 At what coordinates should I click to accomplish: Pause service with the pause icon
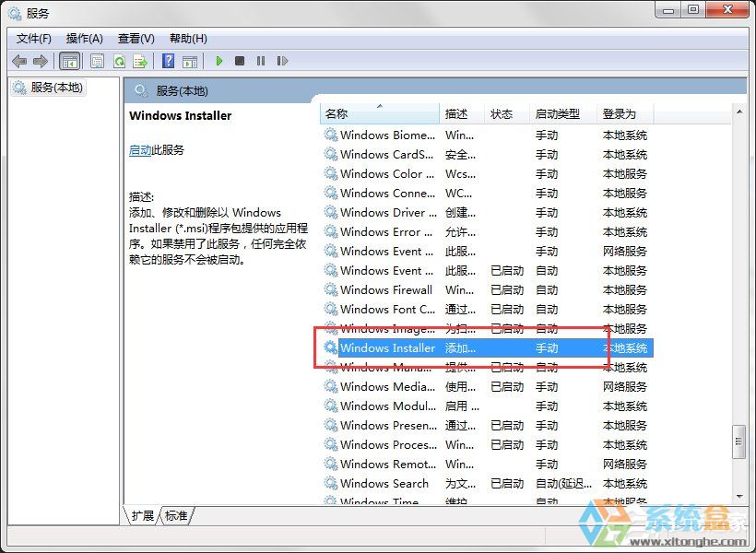tap(261, 61)
